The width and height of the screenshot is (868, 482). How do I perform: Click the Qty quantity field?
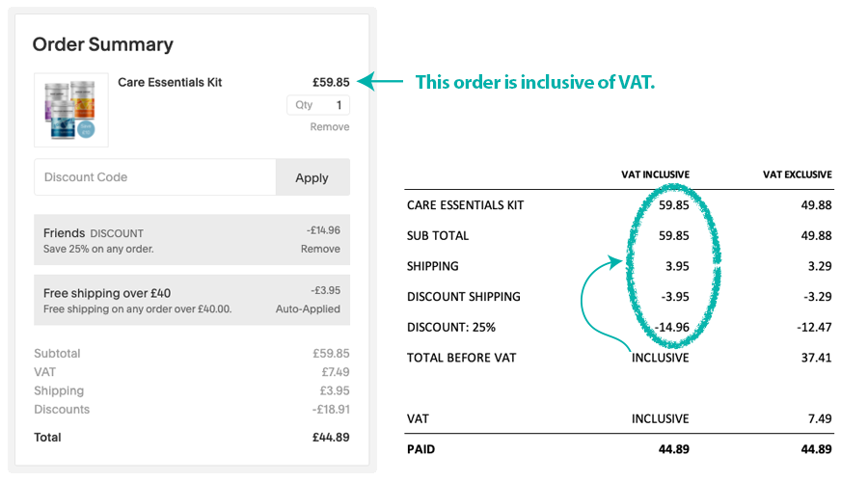click(318, 105)
